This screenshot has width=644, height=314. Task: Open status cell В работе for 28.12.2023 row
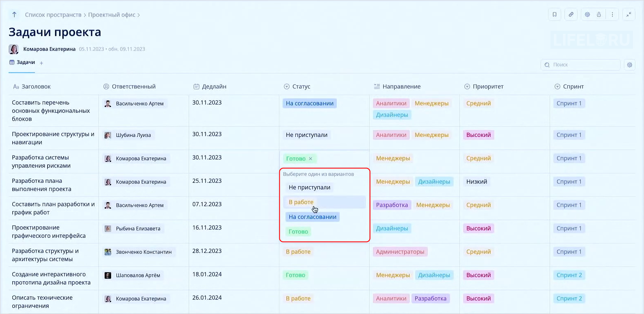[298, 252]
